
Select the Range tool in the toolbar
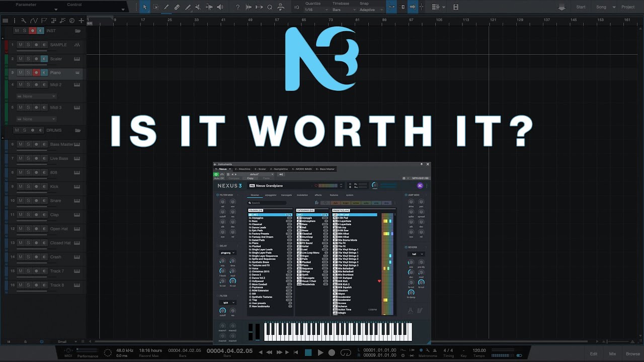155,7
